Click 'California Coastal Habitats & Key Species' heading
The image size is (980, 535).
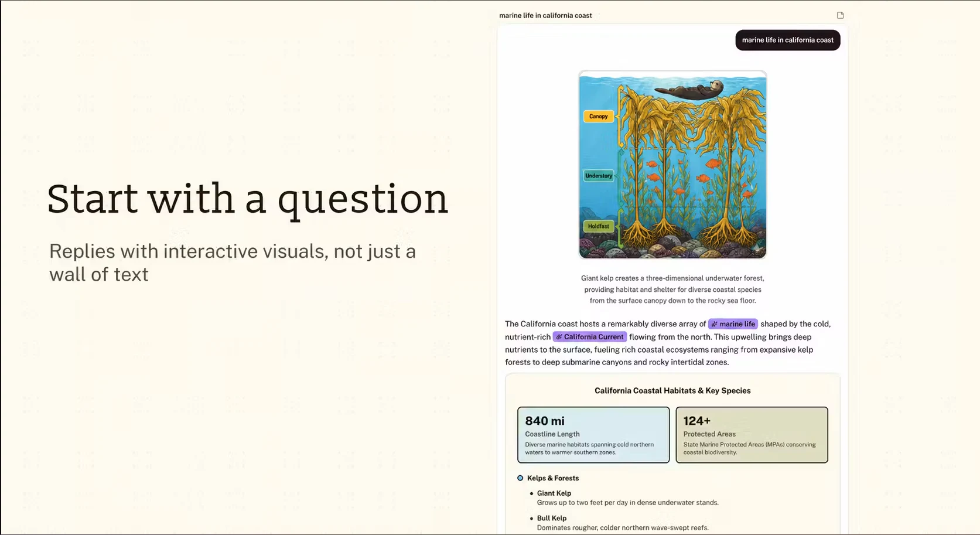(x=672, y=391)
